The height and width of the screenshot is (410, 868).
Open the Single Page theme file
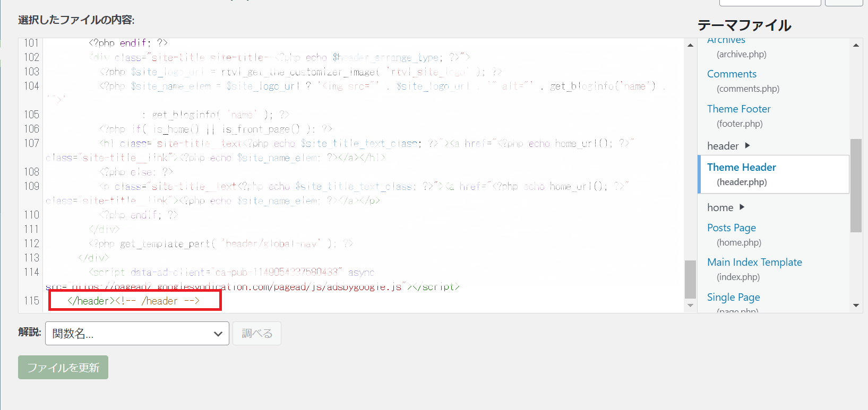(734, 297)
